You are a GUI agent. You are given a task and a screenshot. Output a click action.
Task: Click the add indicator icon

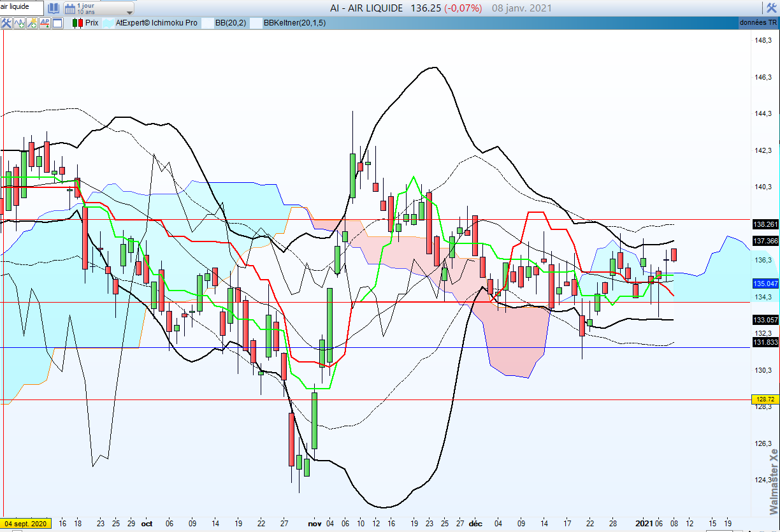[19, 23]
